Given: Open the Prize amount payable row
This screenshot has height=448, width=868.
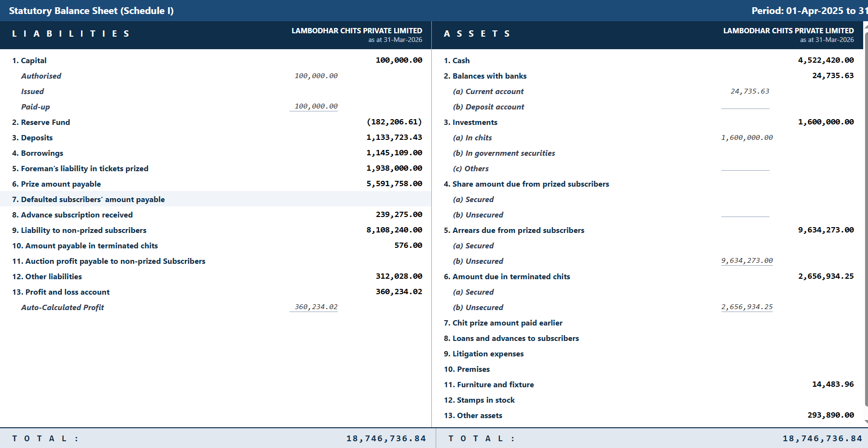Looking at the screenshot, I should (x=216, y=184).
